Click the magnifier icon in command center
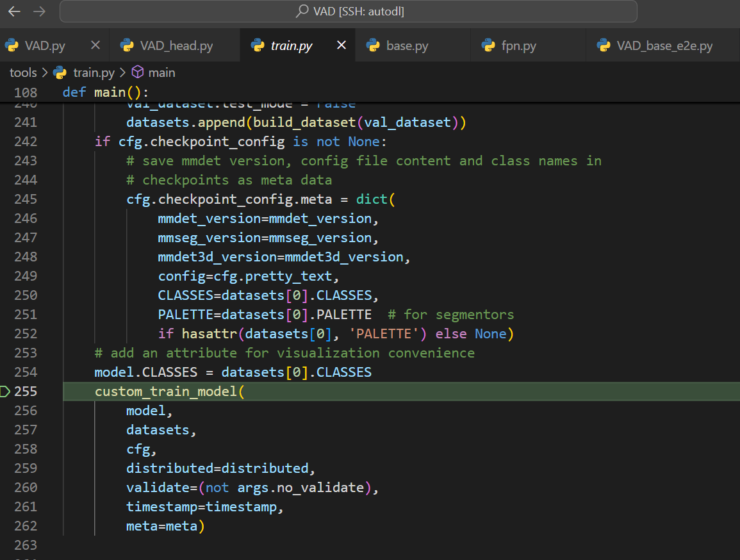The image size is (740, 560). (302, 12)
